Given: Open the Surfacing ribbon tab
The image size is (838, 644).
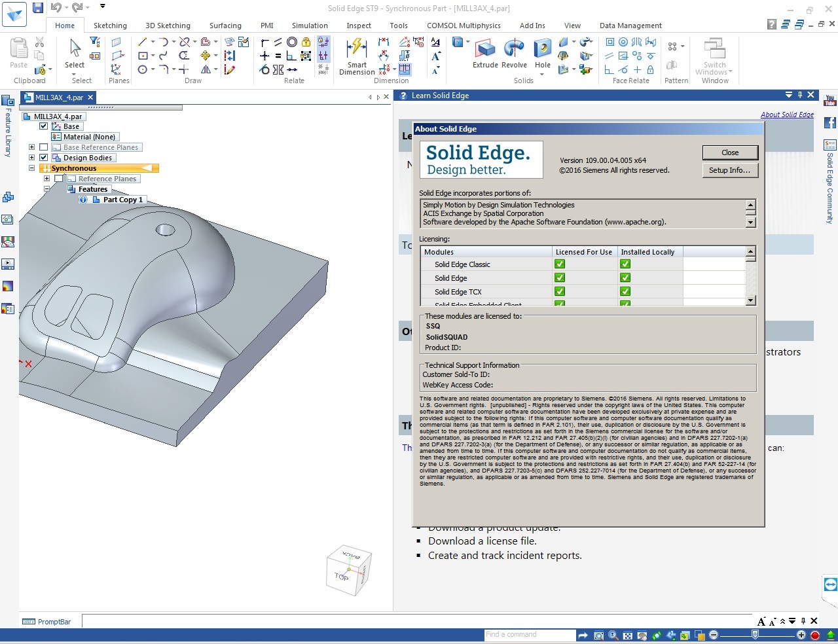Looking at the screenshot, I should pyautogui.click(x=225, y=26).
